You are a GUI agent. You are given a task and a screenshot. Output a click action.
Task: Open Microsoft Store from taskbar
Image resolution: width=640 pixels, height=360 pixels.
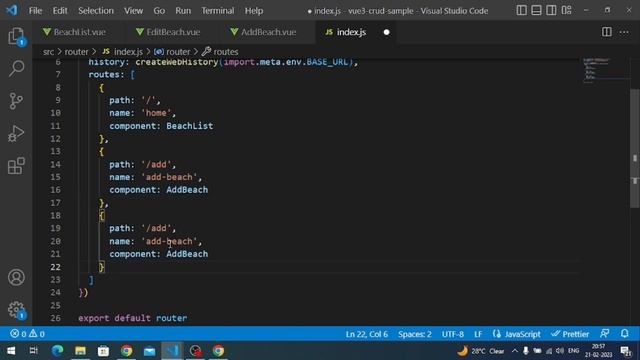[x=103, y=351]
